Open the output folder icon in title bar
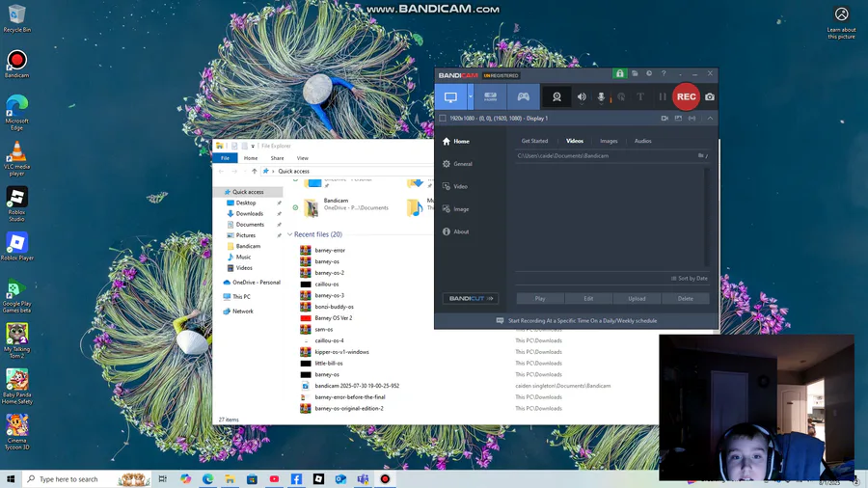868x488 pixels. (x=635, y=73)
